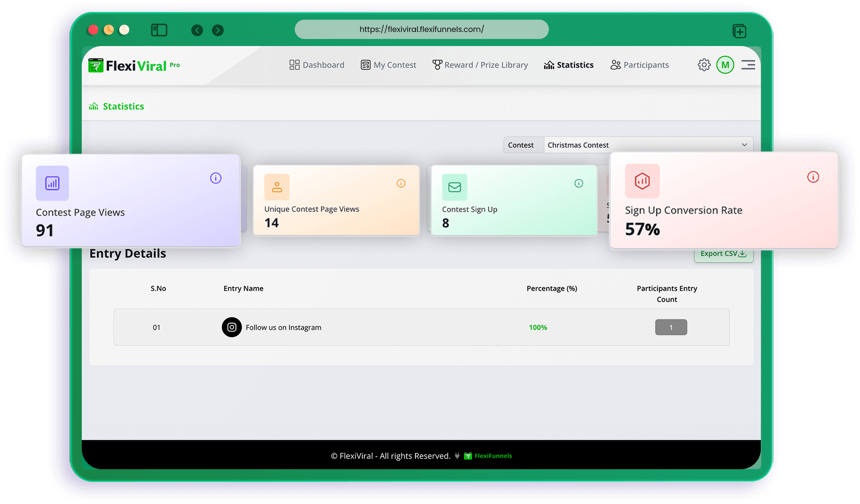Open Reward / Prize Library
The height and width of the screenshot is (504, 860).
pos(480,65)
